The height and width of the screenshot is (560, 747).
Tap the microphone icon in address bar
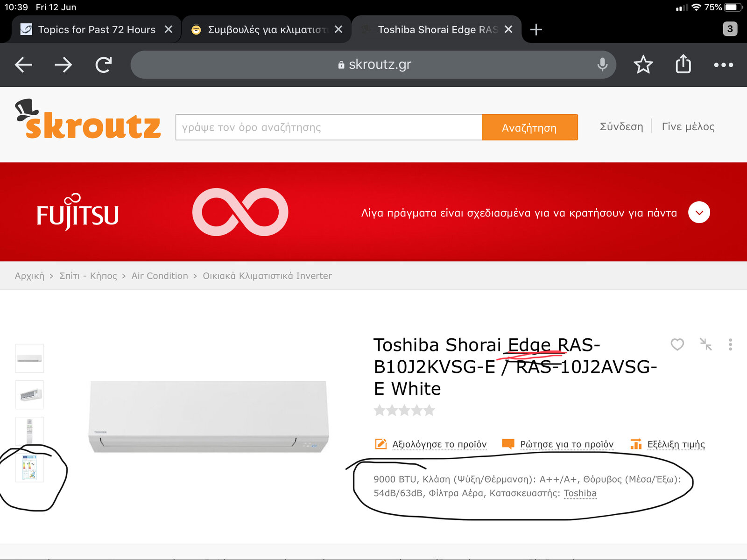click(x=602, y=64)
